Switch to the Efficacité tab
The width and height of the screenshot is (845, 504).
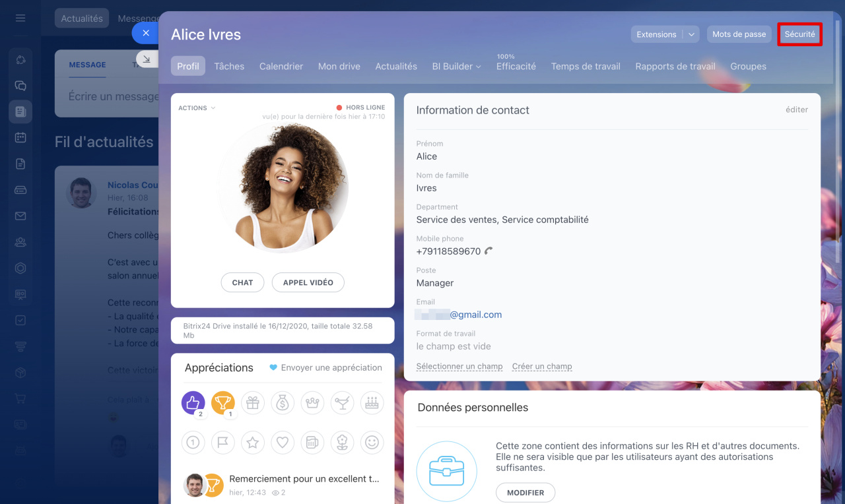tap(516, 66)
